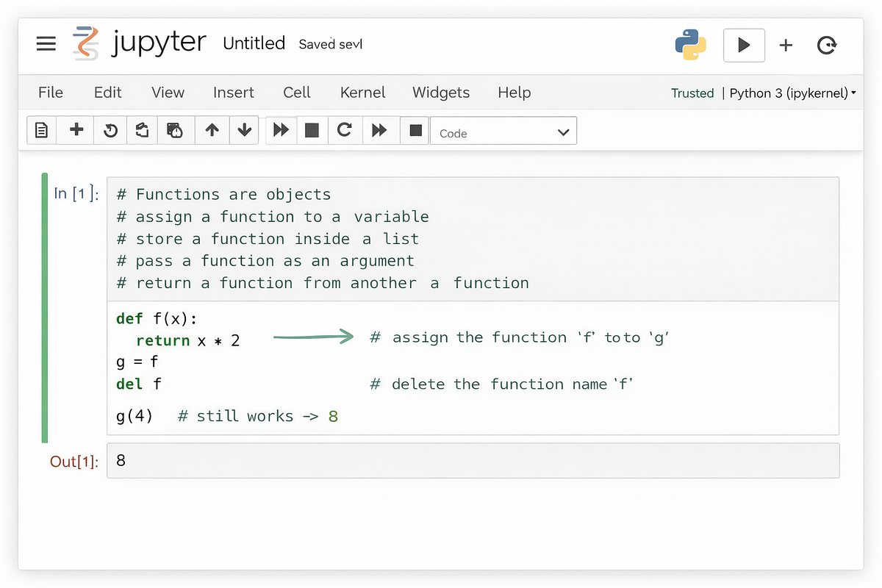Click the comment '# still works -> 8'
This screenshot has height=588, width=882.
258,416
